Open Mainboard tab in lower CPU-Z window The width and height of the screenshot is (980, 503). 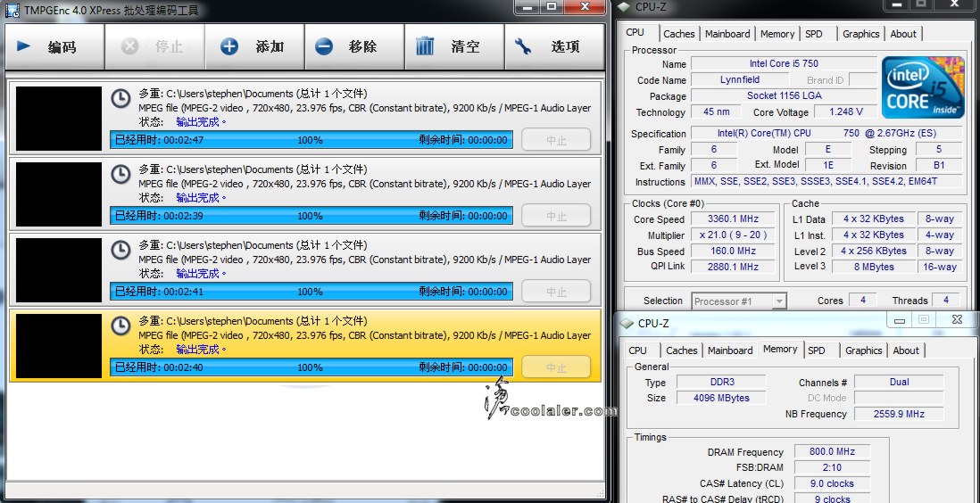click(730, 350)
